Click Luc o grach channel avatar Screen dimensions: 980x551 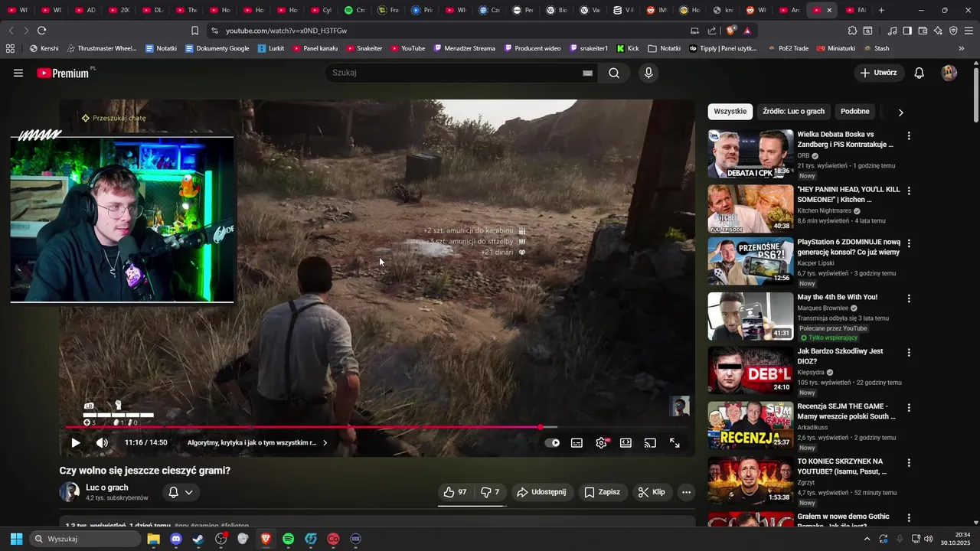70,492
